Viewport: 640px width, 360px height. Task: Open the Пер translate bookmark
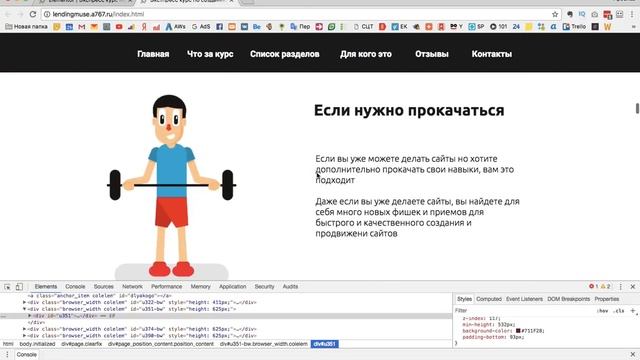pyautogui.click(x=300, y=27)
